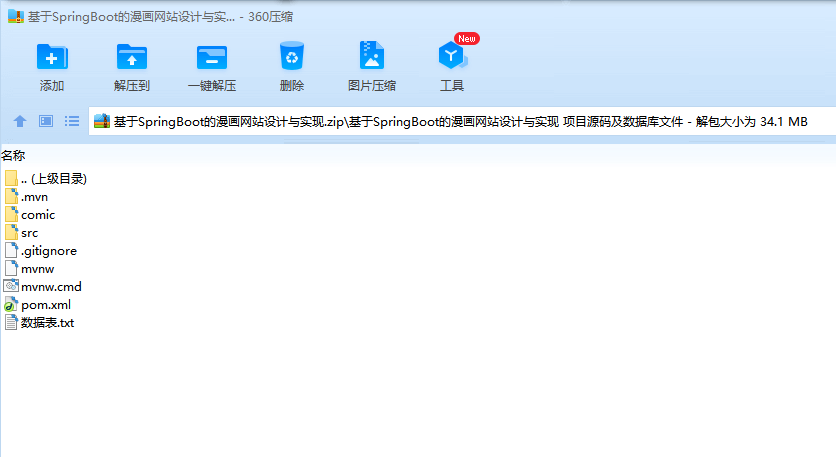
Task: Click the 删除 (Delete) trash icon
Action: click(x=292, y=55)
